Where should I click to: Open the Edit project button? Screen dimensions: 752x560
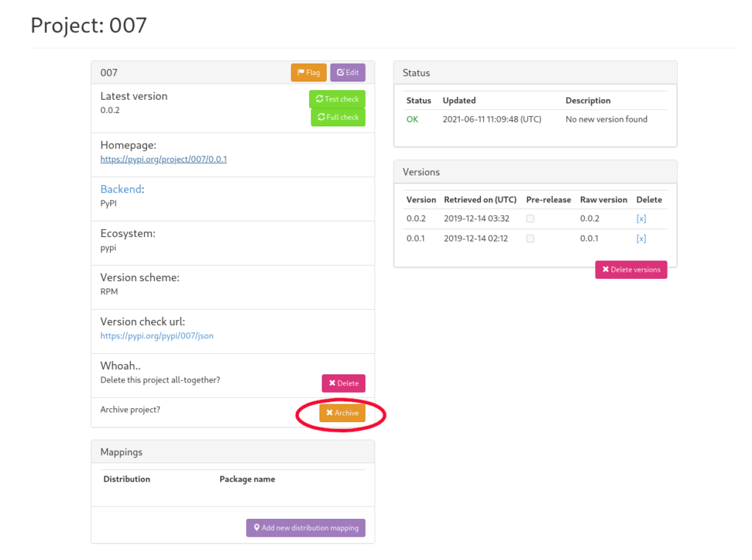(x=347, y=73)
